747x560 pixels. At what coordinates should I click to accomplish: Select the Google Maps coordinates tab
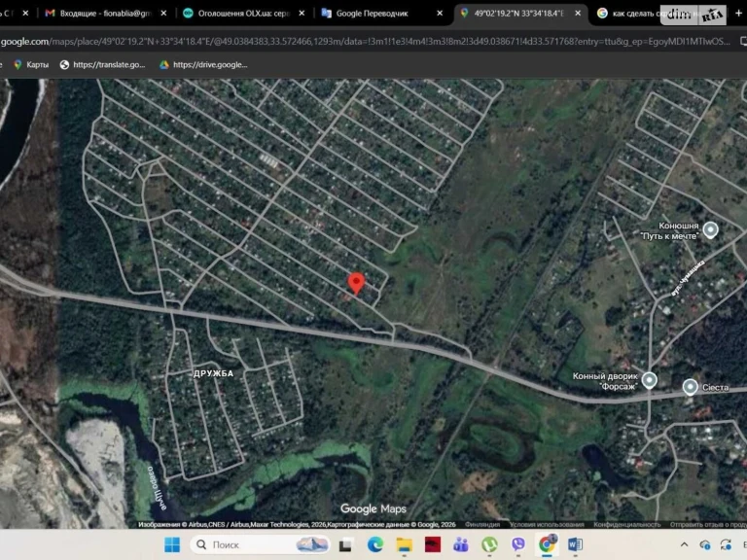click(518, 14)
